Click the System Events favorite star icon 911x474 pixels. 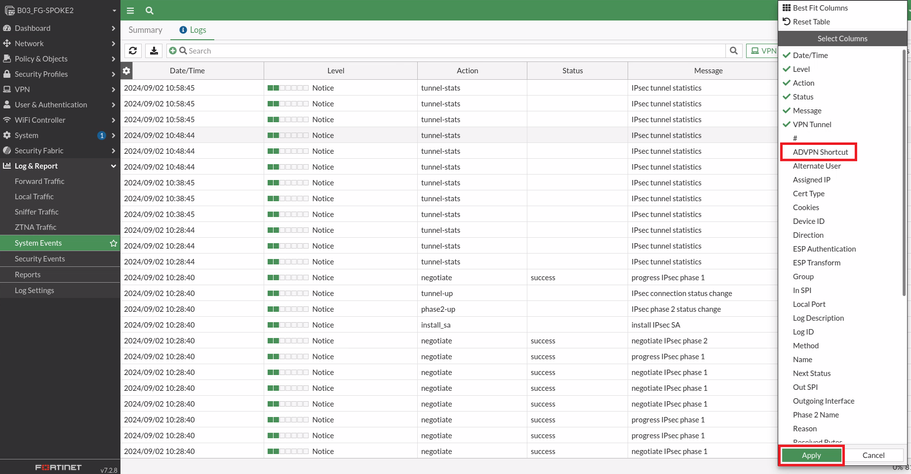point(113,243)
